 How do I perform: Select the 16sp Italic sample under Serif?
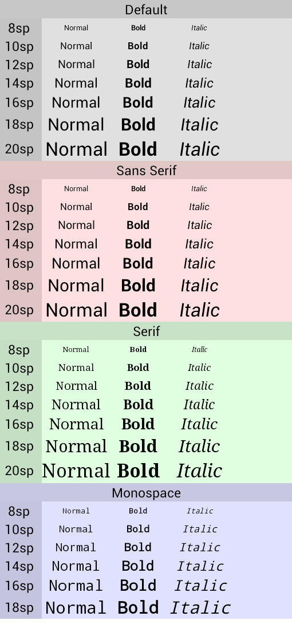coord(199,424)
